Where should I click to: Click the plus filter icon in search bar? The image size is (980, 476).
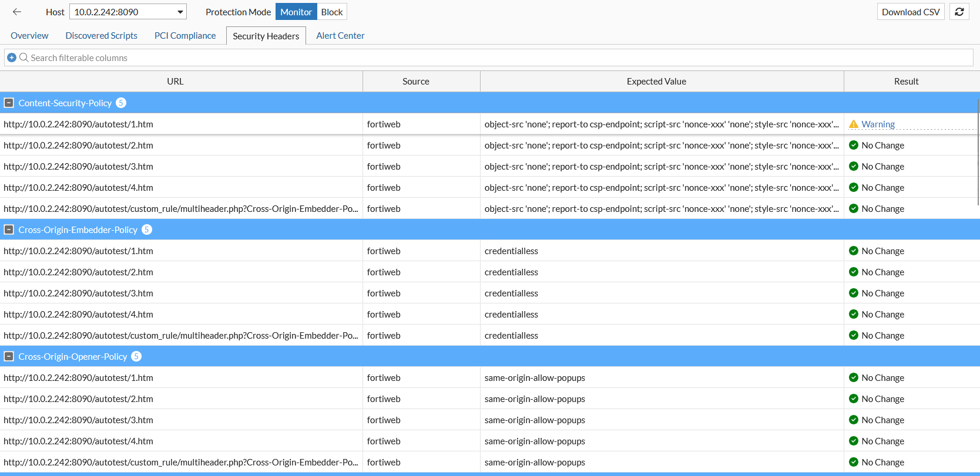click(11, 58)
